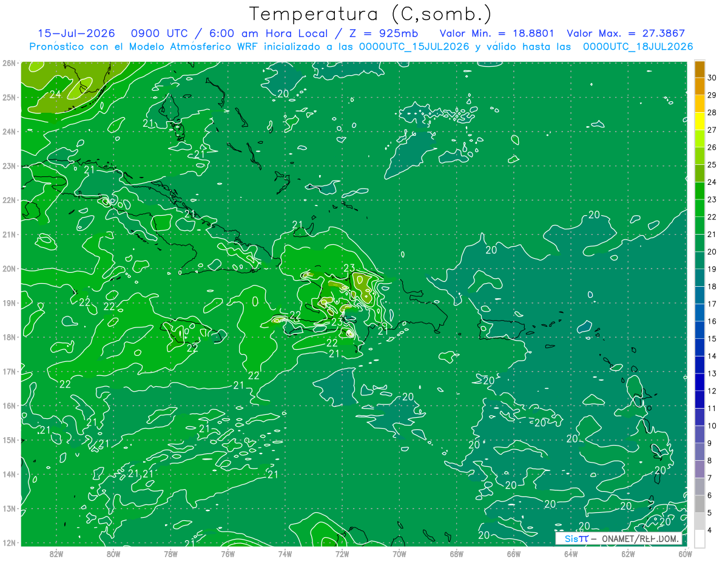Click the title "Temperatura (C,somb.)"
This screenshot has height=562, width=728.
[x=371, y=14]
